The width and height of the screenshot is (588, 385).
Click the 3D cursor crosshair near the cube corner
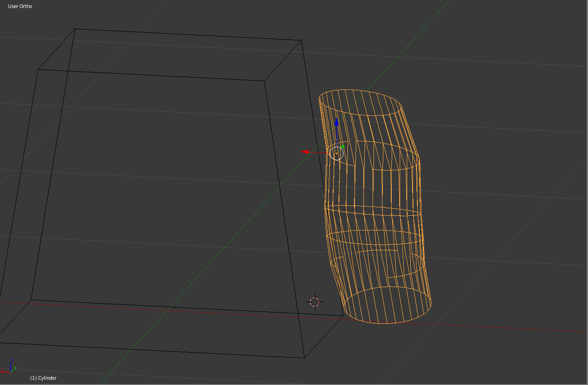tap(315, 302)
